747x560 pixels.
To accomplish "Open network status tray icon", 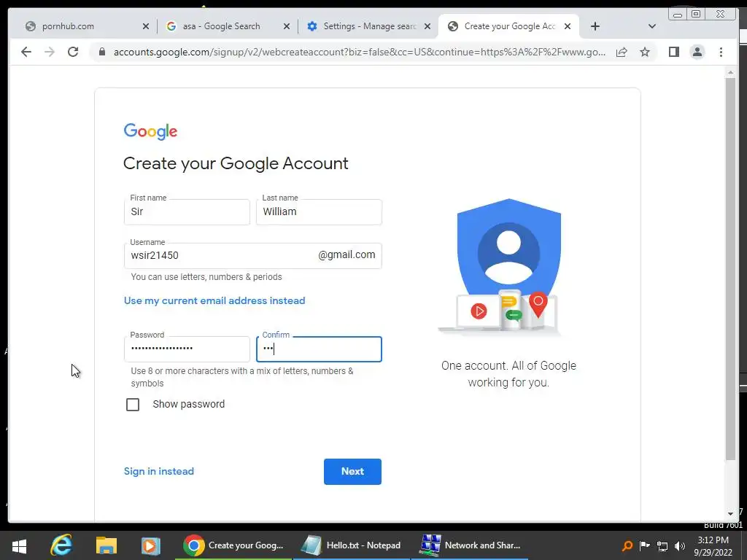I will (662, 545).
